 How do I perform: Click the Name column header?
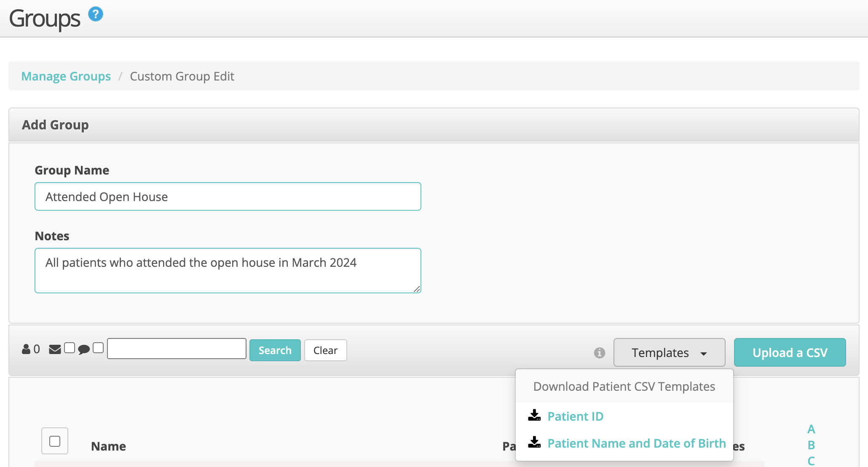click(x=108, y=446)
